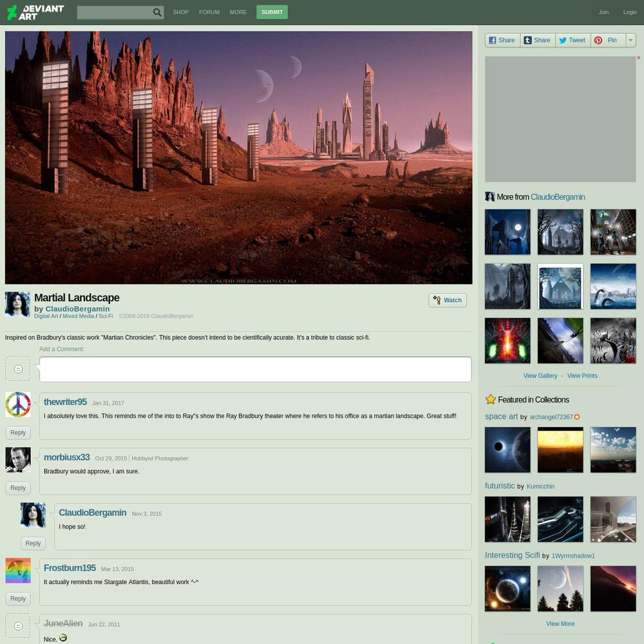This screenshot has height=644, width=644.
Task: Open the red glowing machine thumbnail
Action: coord(507,341)
